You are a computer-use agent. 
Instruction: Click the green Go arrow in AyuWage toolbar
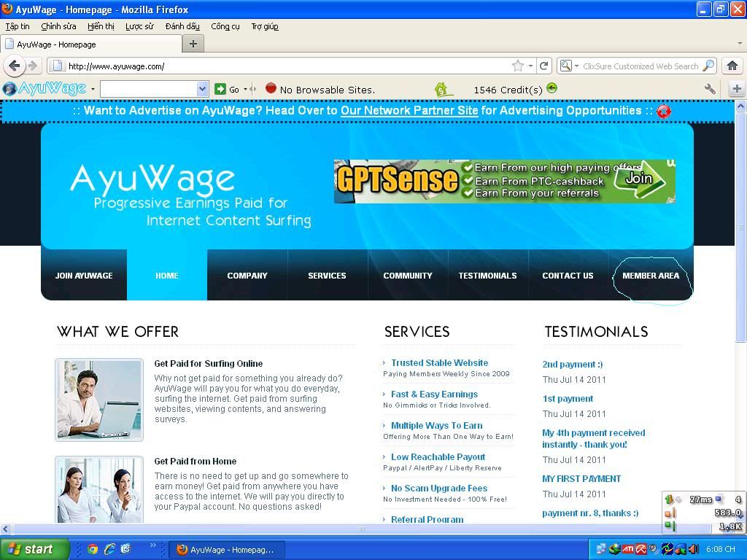tap(220, 89)
